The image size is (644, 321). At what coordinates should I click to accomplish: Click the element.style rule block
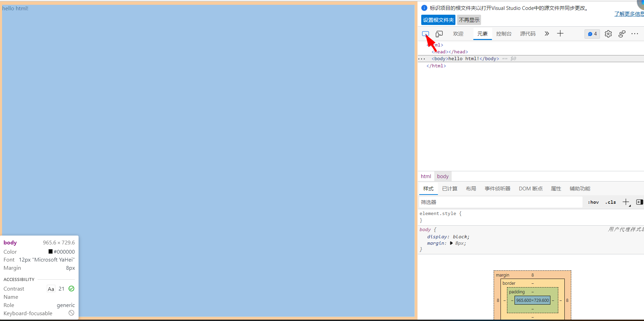(x=531, y=217)
